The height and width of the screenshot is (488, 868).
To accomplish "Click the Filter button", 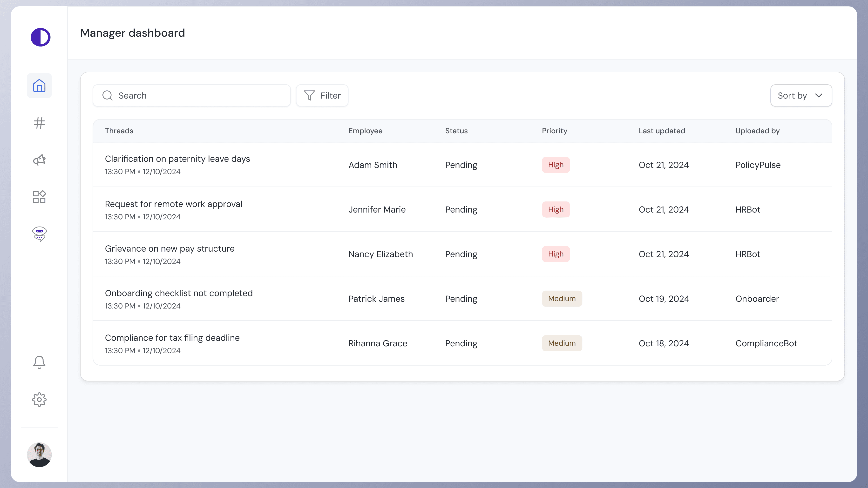I will (322, 96).
